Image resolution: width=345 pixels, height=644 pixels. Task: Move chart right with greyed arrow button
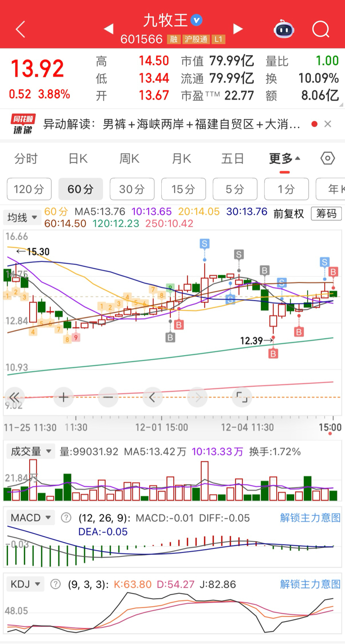coord(197,397)
